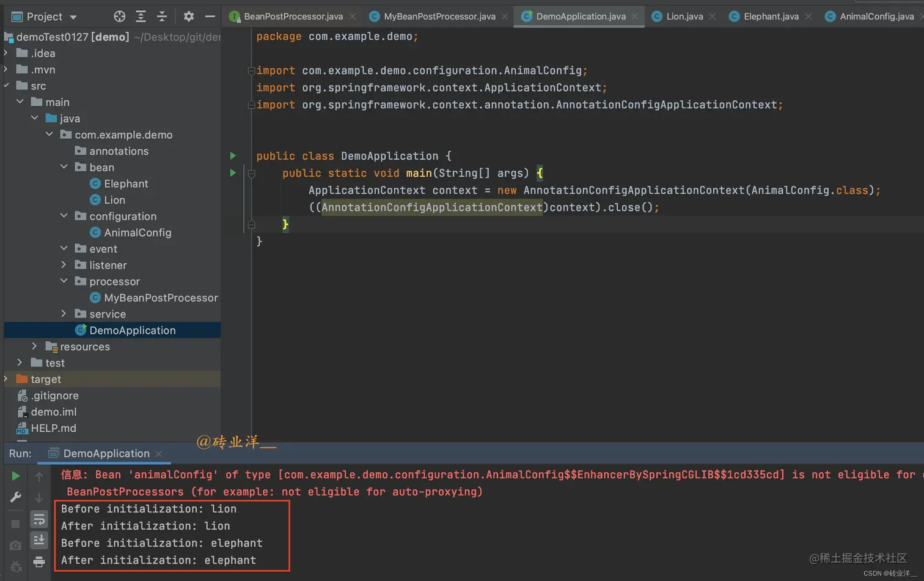Close the BeanPostProcessor.java tab
This screenshot has width=924, height=581.
pos(353,17)
